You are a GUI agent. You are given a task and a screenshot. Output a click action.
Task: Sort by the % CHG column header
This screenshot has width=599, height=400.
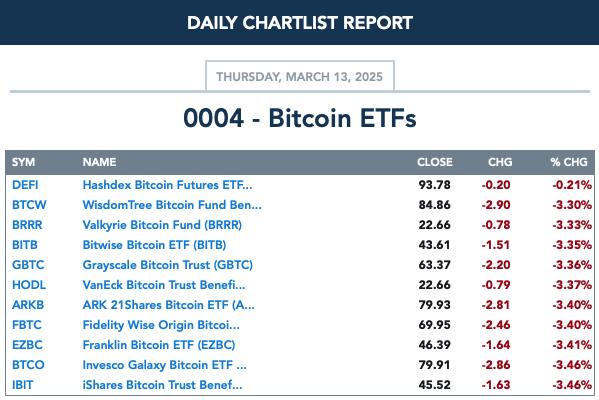[569, 162]
